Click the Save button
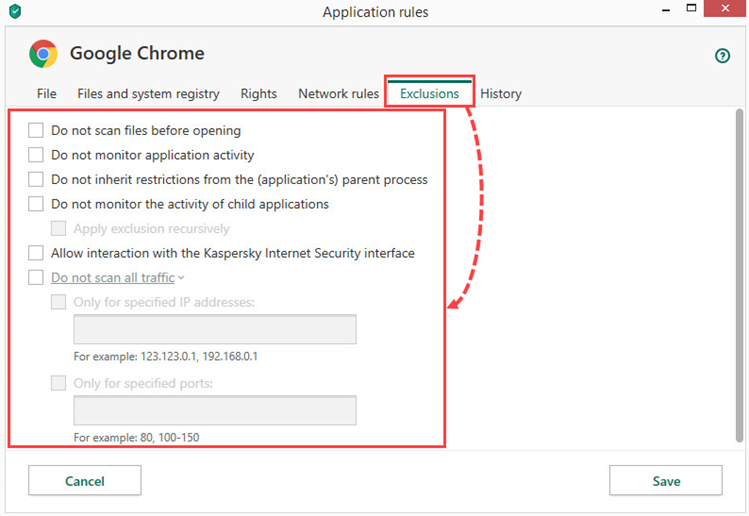Viewport: 749px width, 516px height. [666, 481]
